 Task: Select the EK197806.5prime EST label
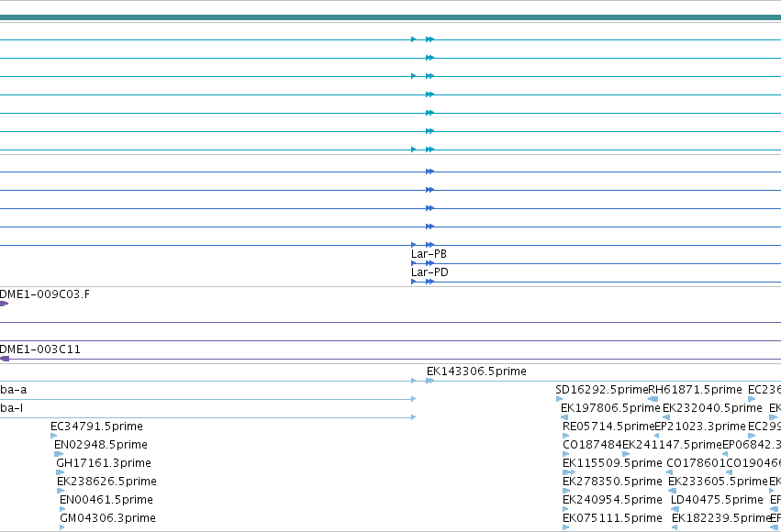click(610, 408)
